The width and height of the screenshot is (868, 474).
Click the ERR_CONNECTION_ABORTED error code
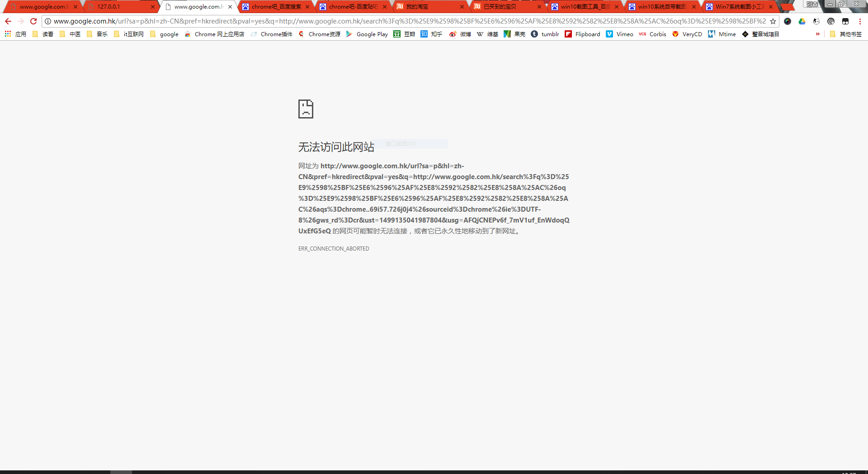(x=334, y=249)
